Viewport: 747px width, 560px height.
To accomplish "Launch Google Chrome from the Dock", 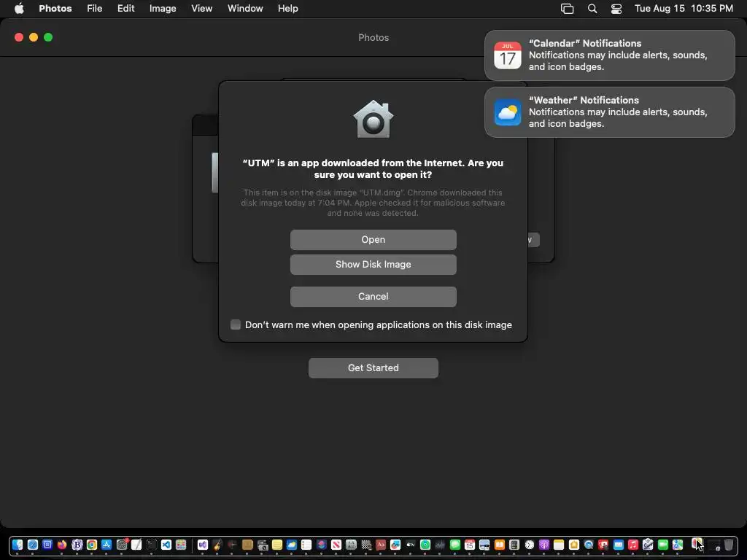I will coord(92,545).
